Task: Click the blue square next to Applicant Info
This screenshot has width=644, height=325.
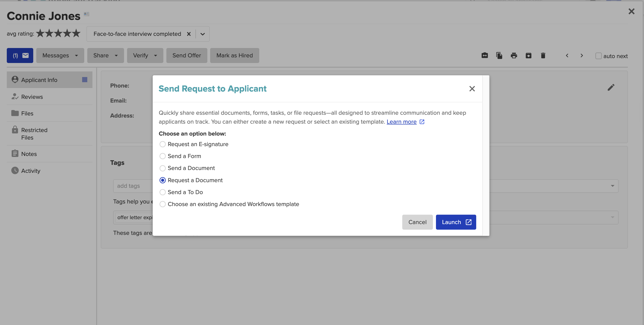Action: coord(84,80)
